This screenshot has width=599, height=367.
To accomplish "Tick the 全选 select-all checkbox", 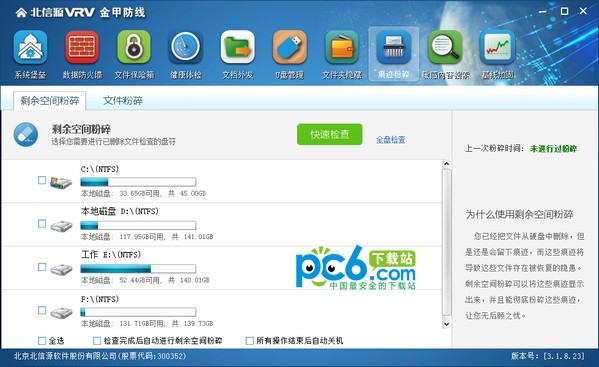I will coord(42,341).
